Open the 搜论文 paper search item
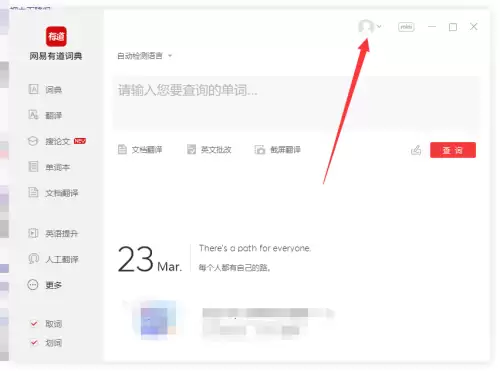This screenshot has width=500, height=371. tap(57, 141)
